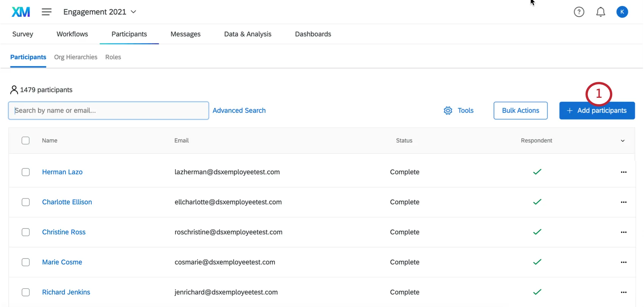The height and width of the screenshot is (307, 644).
Task: Open the notifications bell
Action: pyautogui.click(x=600, y=12)
